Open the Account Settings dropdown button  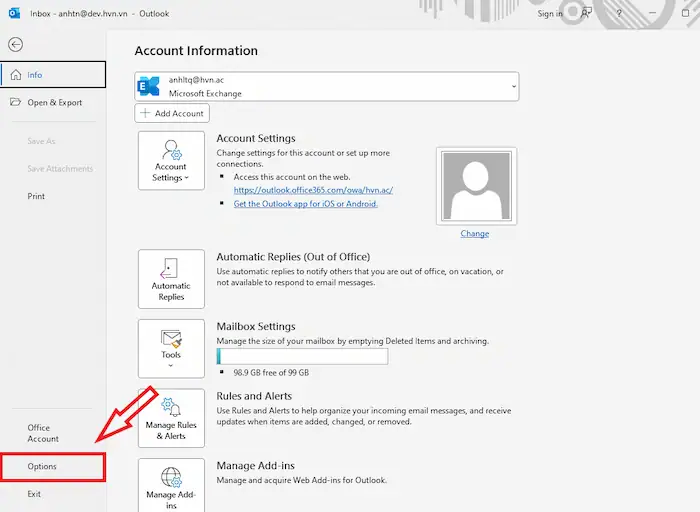click(x=171, y=161)
